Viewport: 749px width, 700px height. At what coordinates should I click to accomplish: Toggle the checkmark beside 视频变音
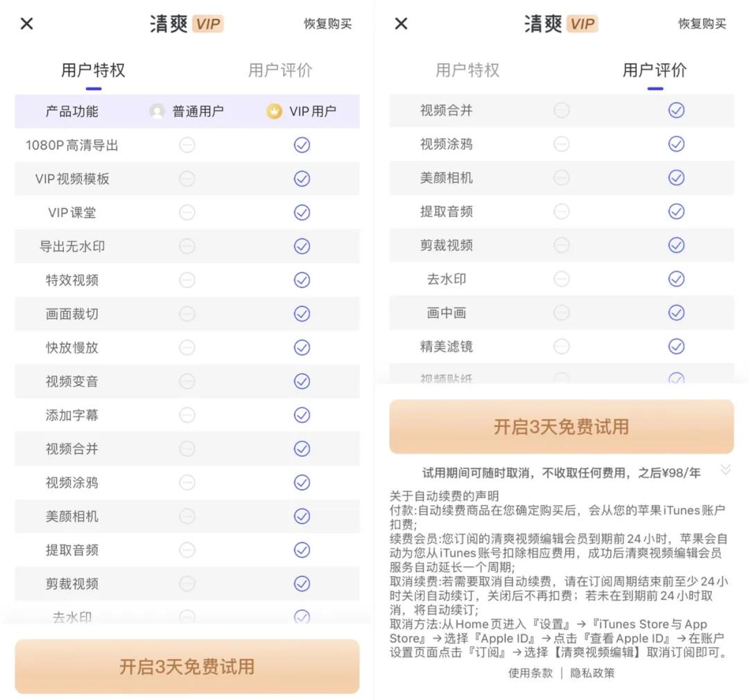301,381
